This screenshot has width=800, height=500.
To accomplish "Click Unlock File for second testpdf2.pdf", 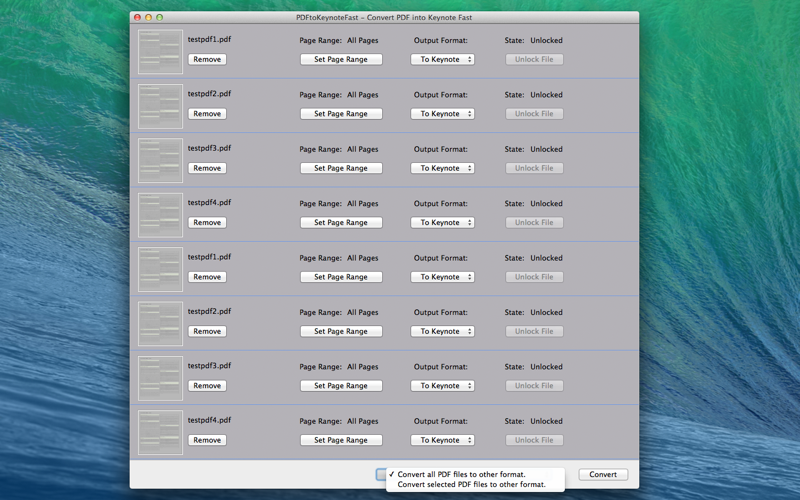I will [534, 331].
